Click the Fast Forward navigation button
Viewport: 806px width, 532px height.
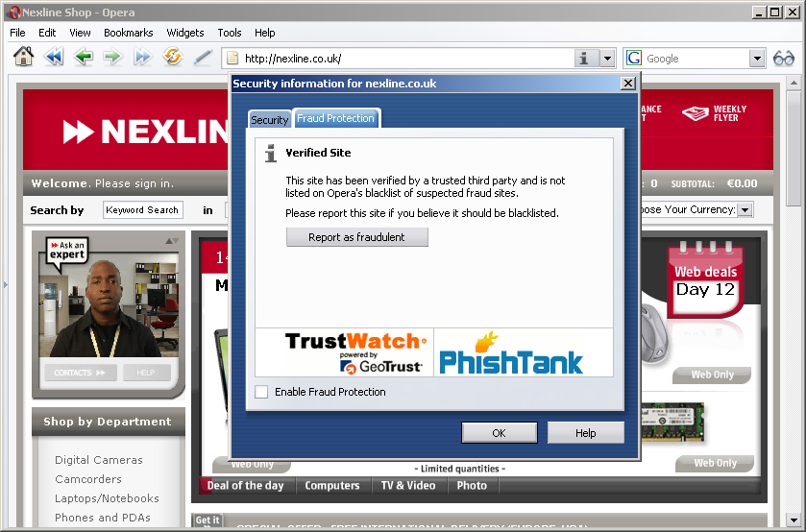pos(142,57)
